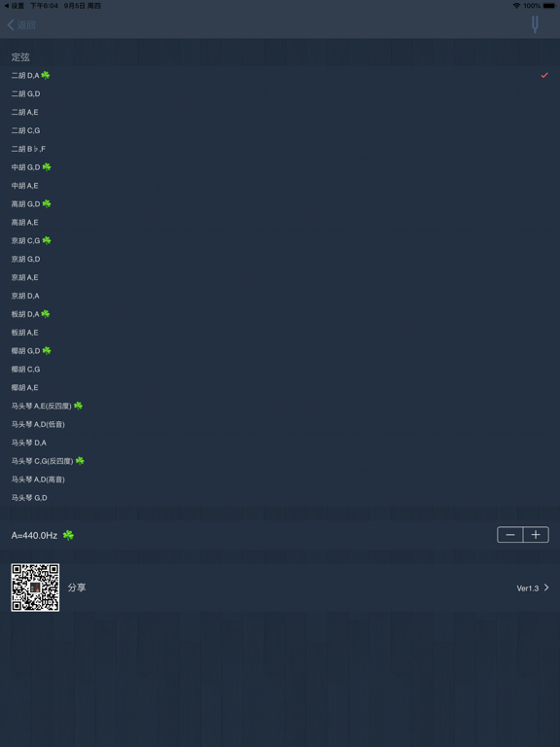Decrease reference pitch with minus button
The image size is (560, 747).
click(510, 535)
